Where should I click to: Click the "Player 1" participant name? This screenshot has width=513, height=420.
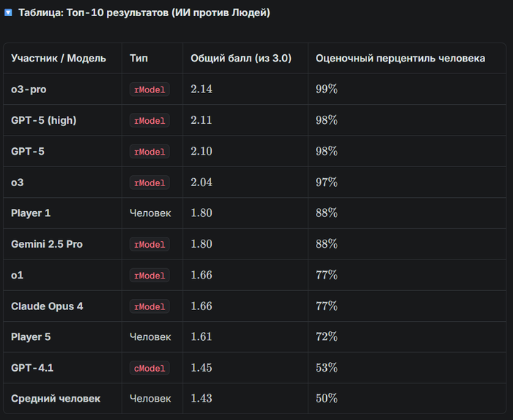(31, 213)
